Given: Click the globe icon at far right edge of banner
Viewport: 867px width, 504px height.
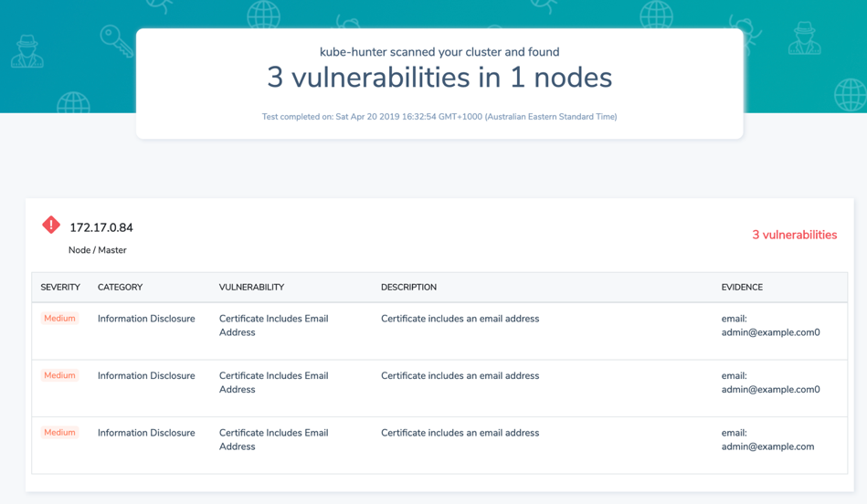Looking at the screenshot, I should [x=850, y=93].
